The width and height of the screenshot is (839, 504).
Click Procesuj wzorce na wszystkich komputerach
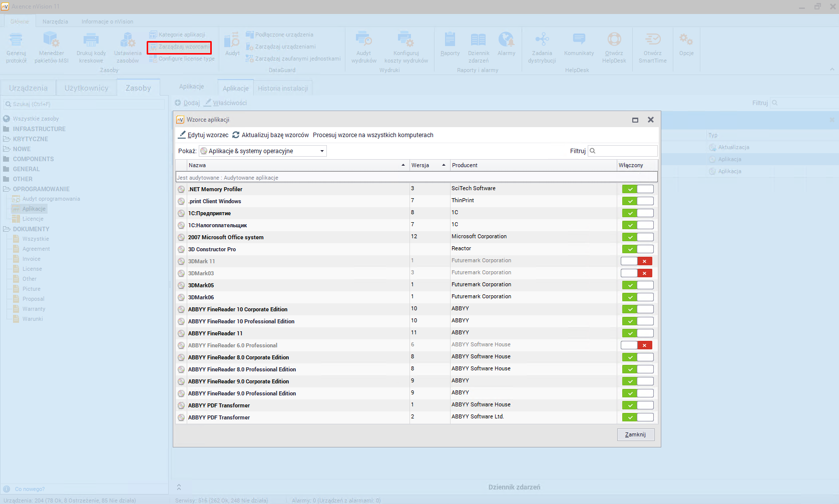coord(373,135)
